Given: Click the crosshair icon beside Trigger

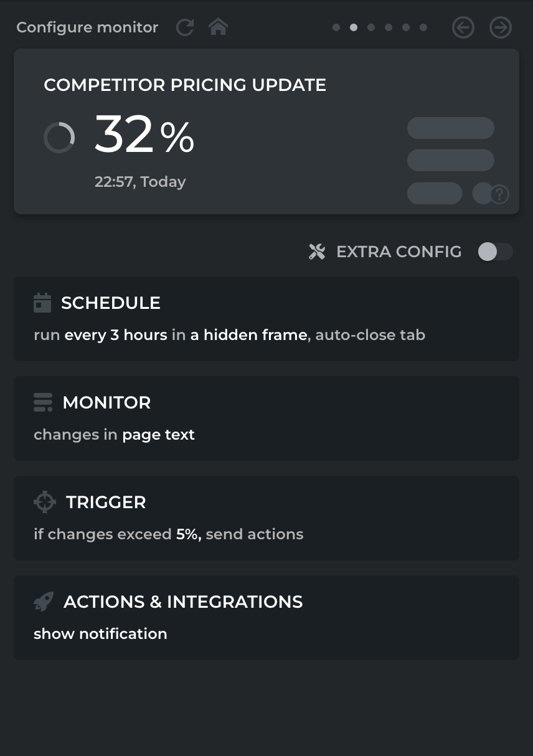Looking at the screenshot, I should (44, 502).
